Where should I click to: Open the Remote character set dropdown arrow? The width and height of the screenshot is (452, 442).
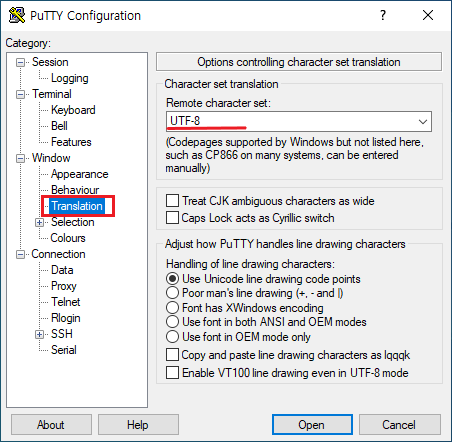pyautogui.click(x=423, y=122)
